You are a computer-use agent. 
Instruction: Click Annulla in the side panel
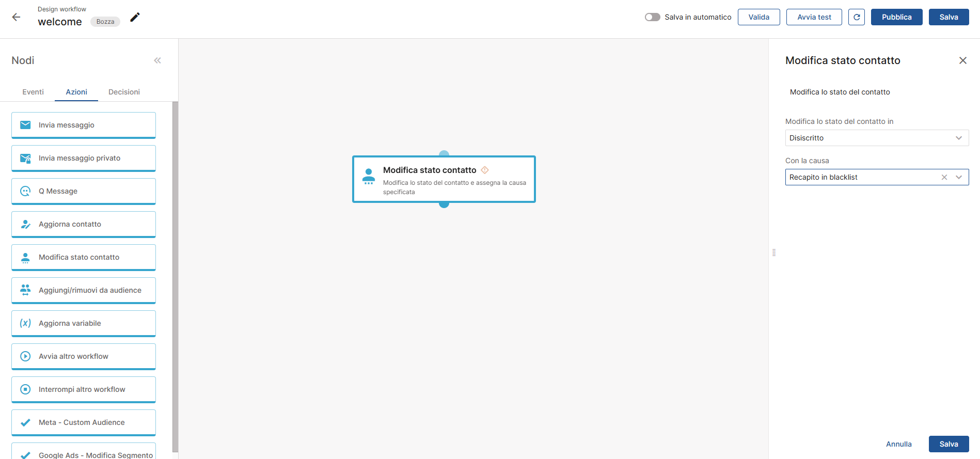tap(898, 444)
